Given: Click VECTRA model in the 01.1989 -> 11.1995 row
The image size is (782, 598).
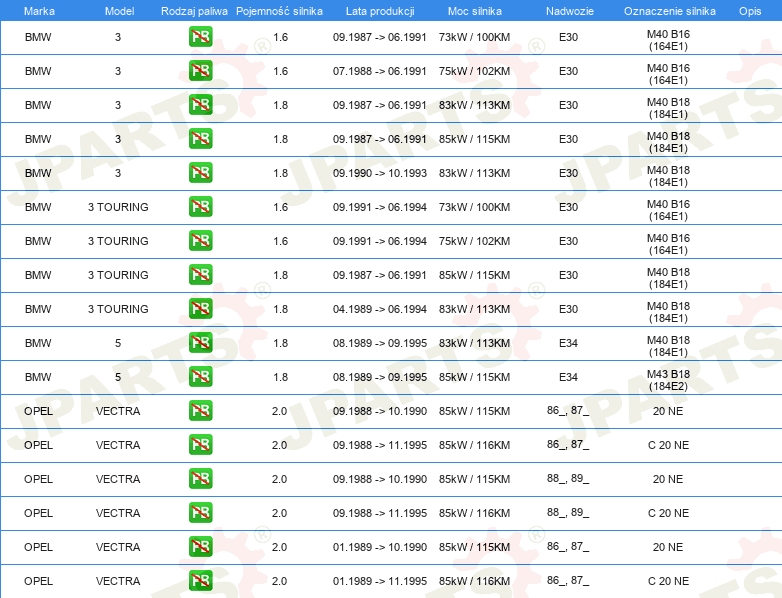Looking at the screenshot, I should point(118,581).
